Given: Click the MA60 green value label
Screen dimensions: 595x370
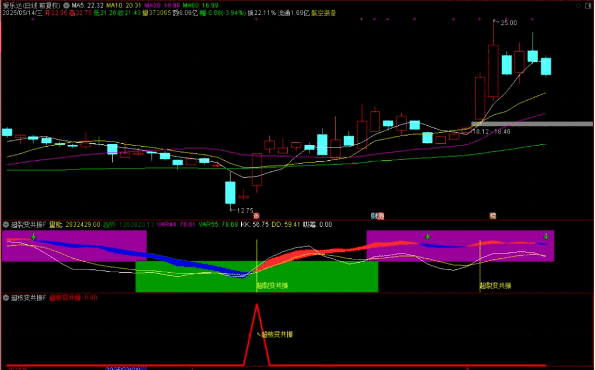Looking at the screenshot, I should pyautogui.click(x=200, y=6).
